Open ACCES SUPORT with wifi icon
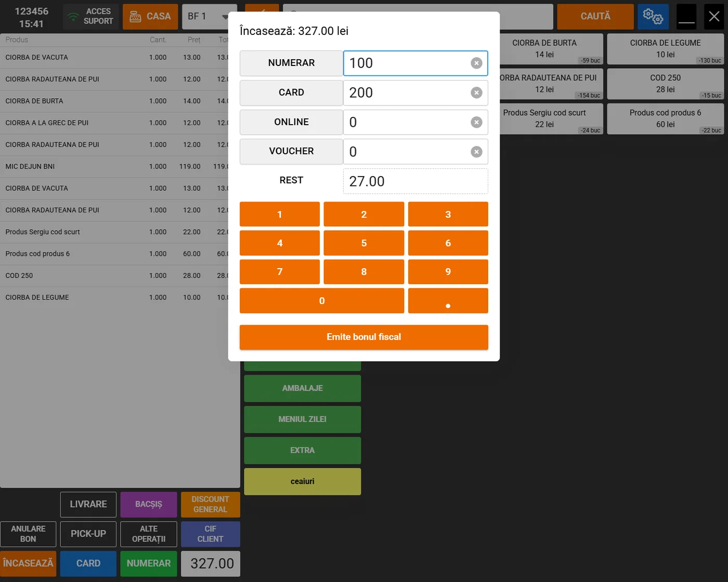728x582 pixels. [91, 17]
